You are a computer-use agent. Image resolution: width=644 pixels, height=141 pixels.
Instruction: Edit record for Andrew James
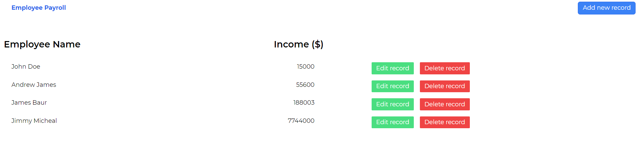click(x=392, y=86)
